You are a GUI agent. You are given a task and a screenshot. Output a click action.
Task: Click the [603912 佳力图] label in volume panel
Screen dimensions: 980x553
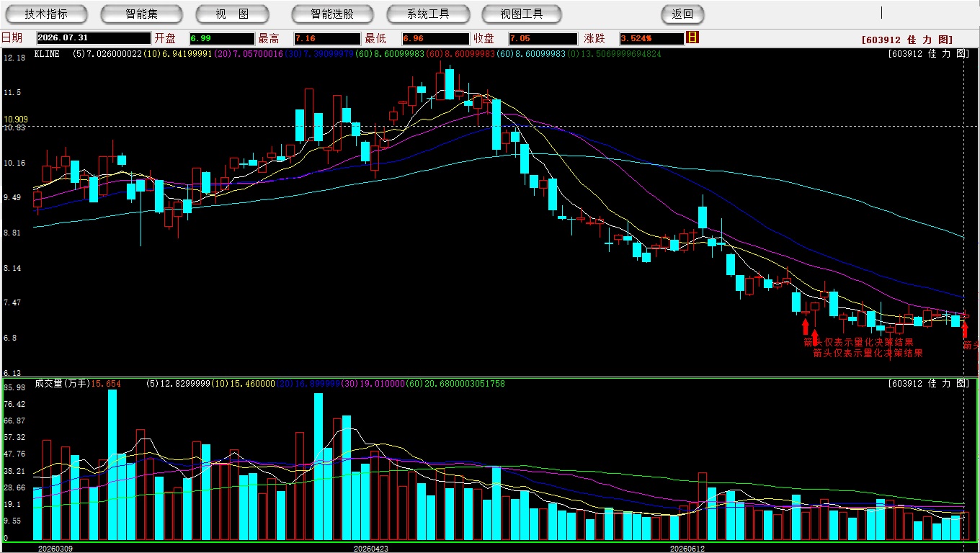point(929,384)
